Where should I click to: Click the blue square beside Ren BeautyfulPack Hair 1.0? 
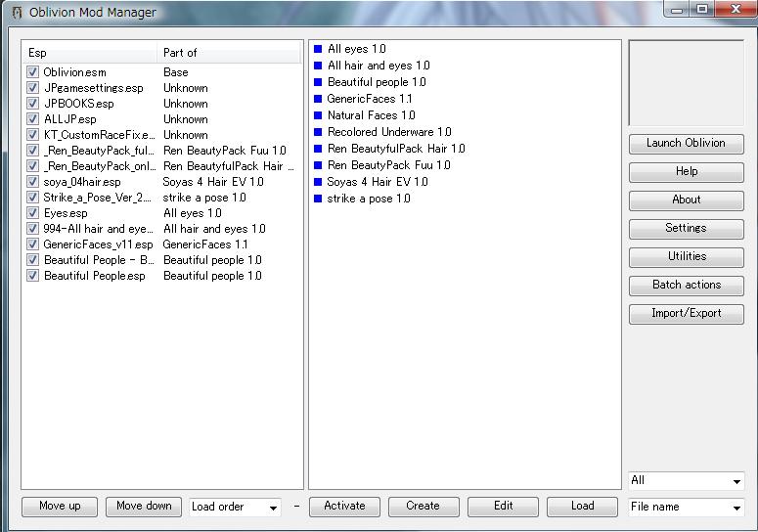pos(318,149)
